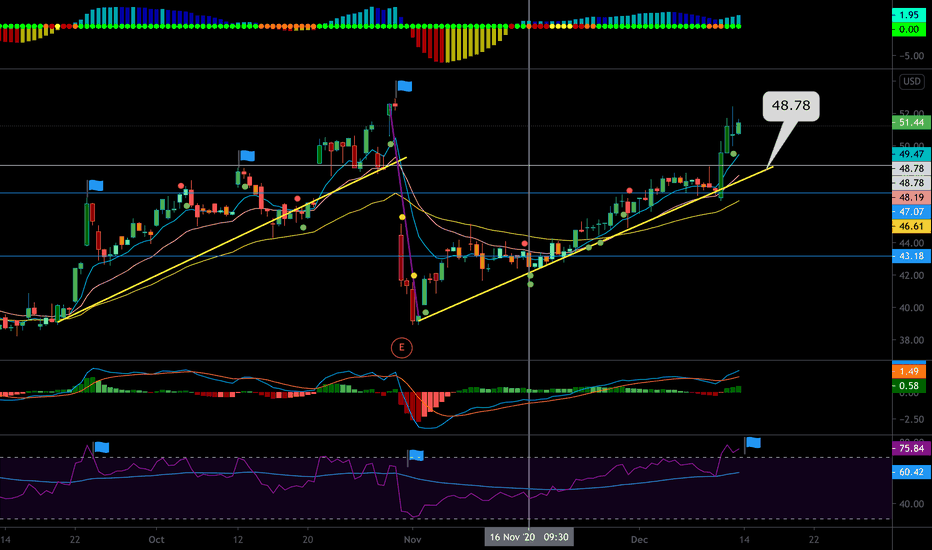The width and height of the screenshot is (932, 550).
Task: Click the cyan 1.95 indicator value label
Action: click(x=909, y=15)
